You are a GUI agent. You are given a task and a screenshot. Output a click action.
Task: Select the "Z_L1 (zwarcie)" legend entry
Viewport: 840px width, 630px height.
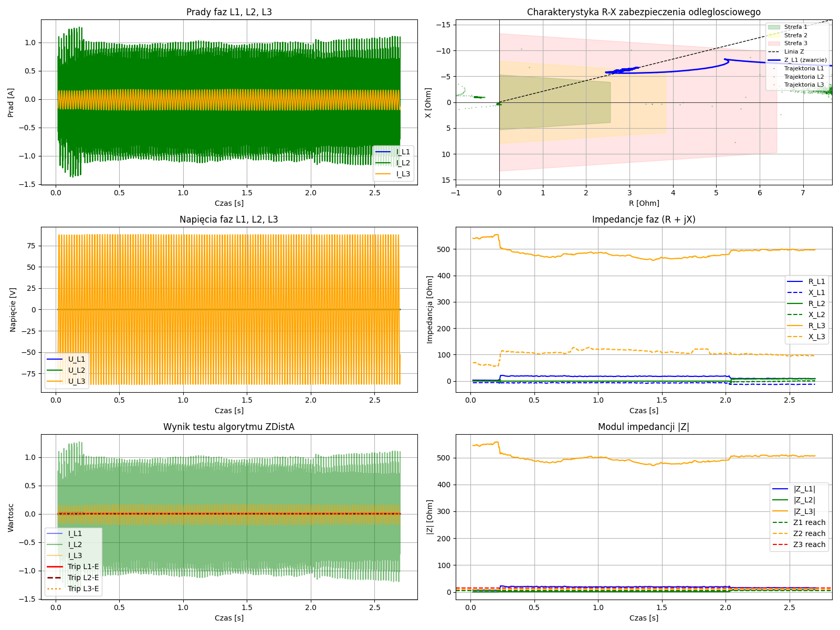[x=805, y=60]
